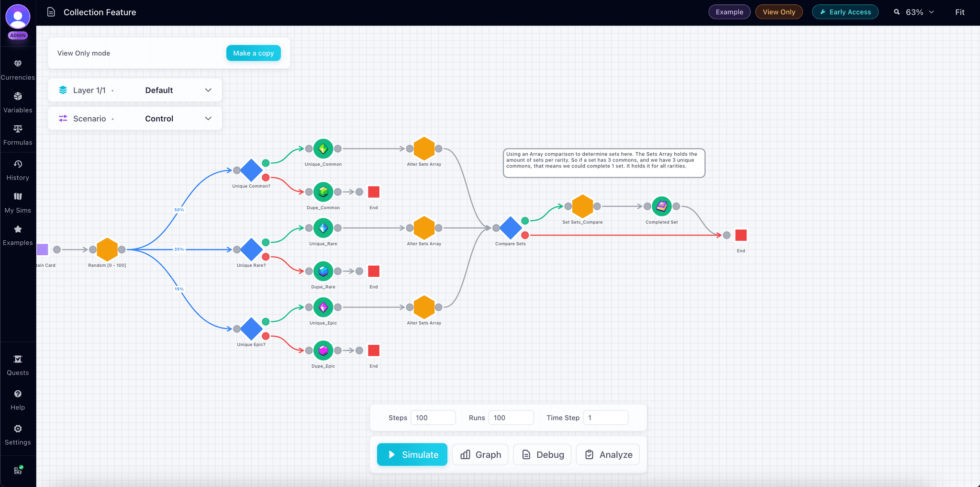
Task: Open the admin avatar menu
Action: [x=18, y=16]
